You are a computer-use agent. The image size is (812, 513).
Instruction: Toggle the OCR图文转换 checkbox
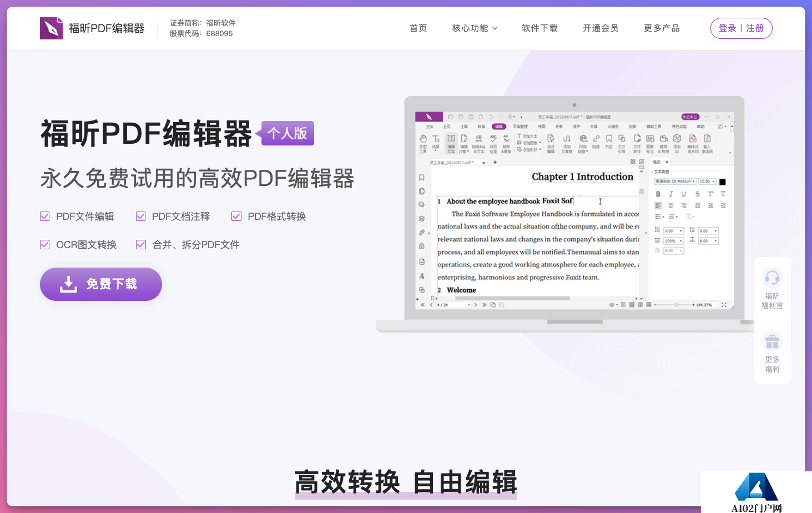[x=45, y=245]
